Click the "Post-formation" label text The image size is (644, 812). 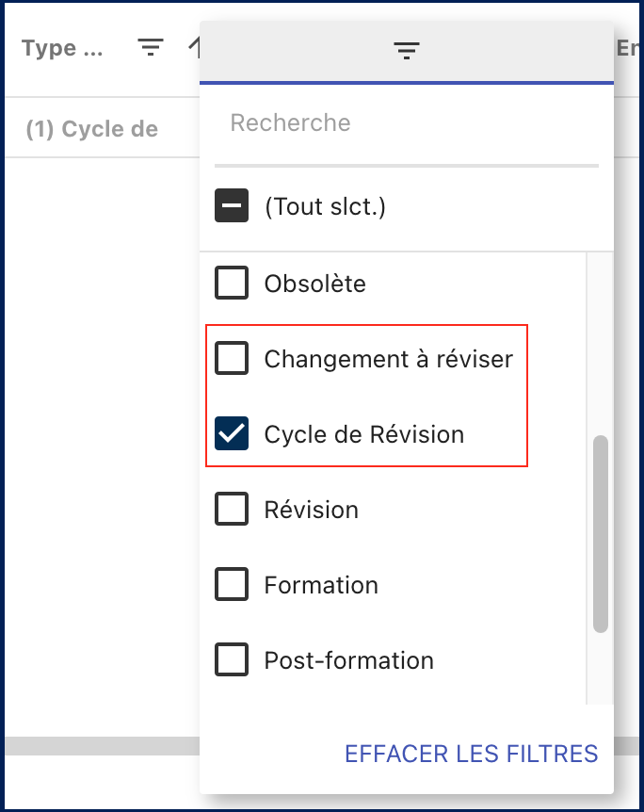coord(348,660)
